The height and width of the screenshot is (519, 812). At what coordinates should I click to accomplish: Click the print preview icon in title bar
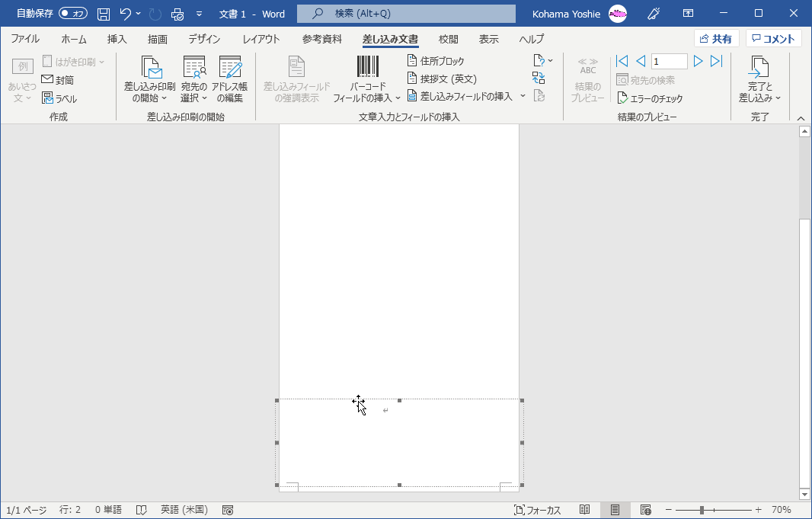pyautogui.click(x=177, y=14)
